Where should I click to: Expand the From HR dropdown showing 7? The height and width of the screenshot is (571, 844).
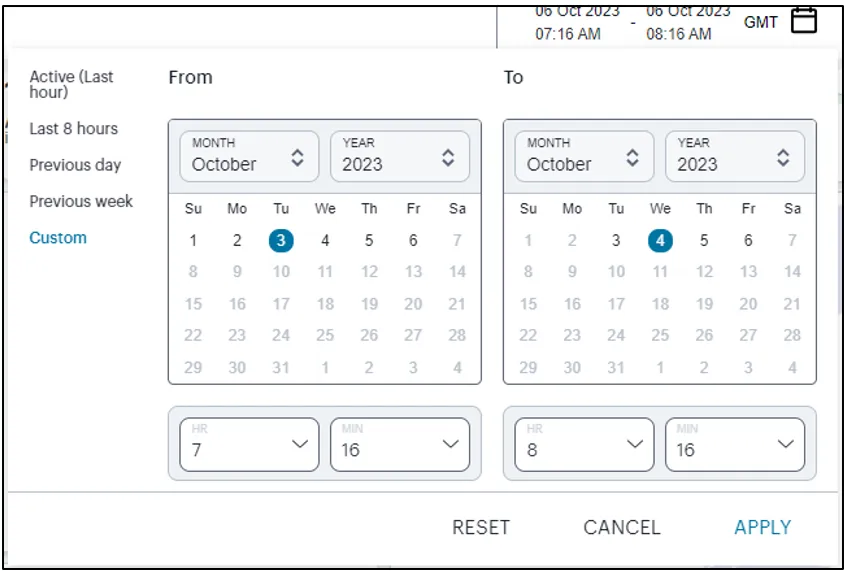(249, 445)
